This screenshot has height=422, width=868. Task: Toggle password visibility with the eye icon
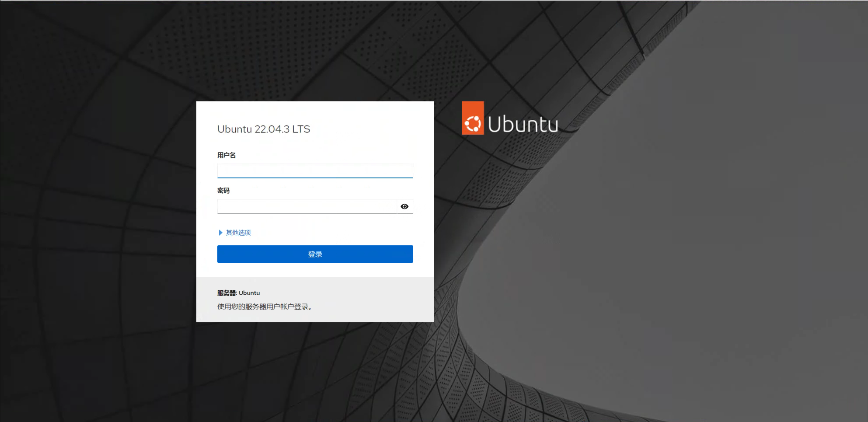tap(405, 206)
